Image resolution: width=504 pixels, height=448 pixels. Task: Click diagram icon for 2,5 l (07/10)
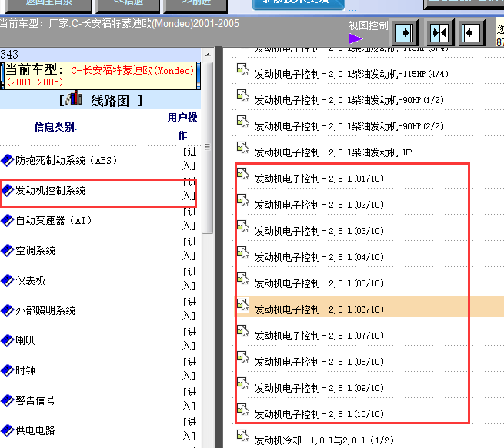tap(243, 332)
